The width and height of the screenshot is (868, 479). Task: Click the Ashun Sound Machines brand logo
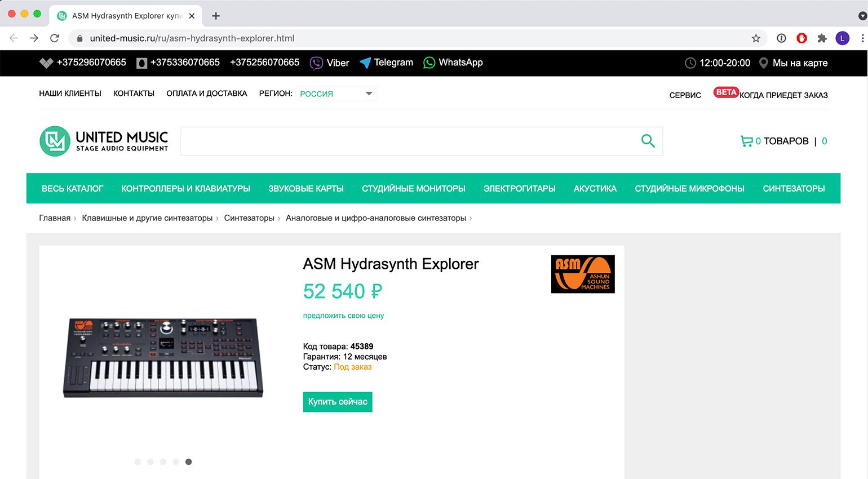click(583, 274)
